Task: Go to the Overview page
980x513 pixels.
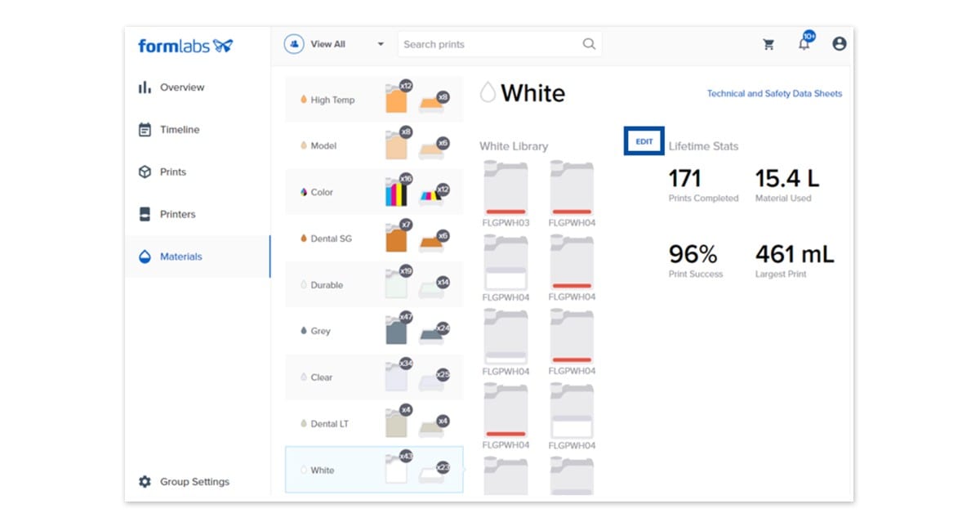Action: 182,87
